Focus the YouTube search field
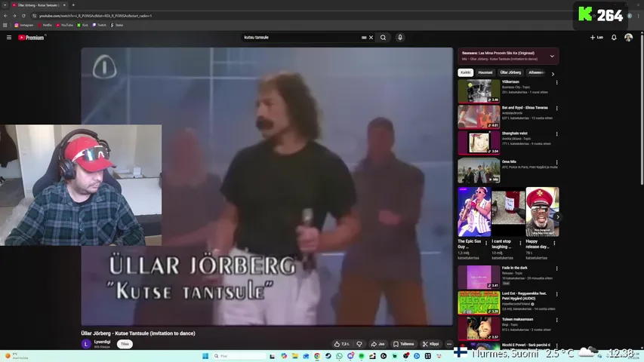The height and width of the screenshot is (362, 644). pyautogui.click(x=301, y=38)
